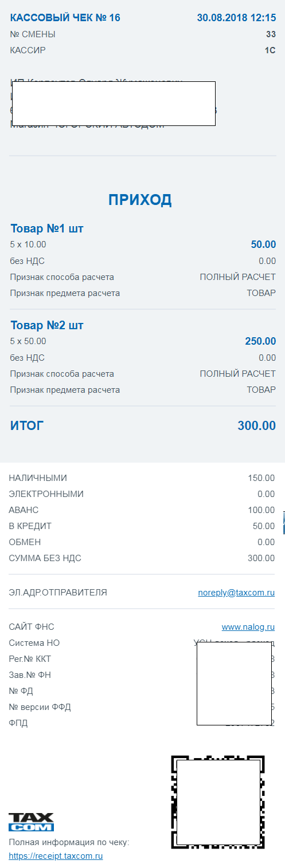This screenshot has height=868, width=285.
Task: Click the ИТОГ total amount 300.00
Action: point(257,426)
